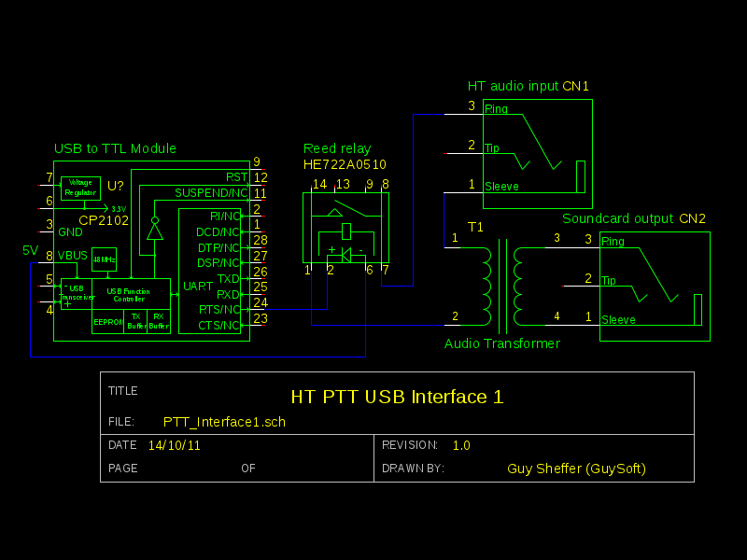
Task: Select the audio transformer T1 coil symbol
Action: 502,285
